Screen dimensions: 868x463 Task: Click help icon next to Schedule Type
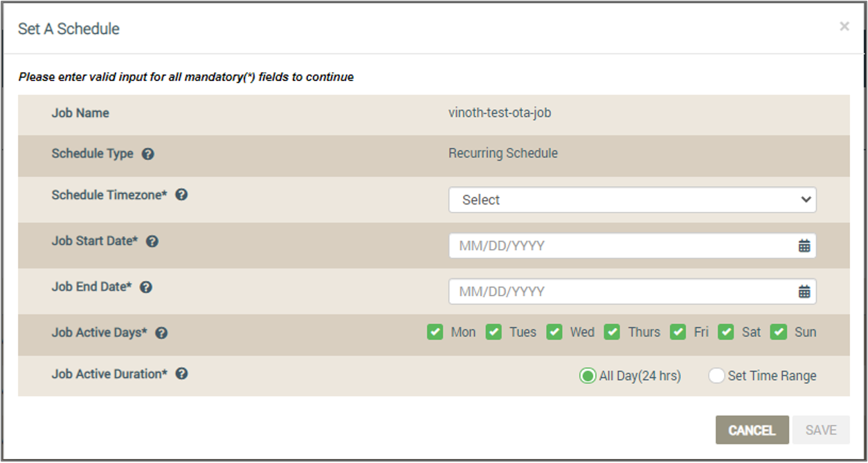[x=147, y=154]
